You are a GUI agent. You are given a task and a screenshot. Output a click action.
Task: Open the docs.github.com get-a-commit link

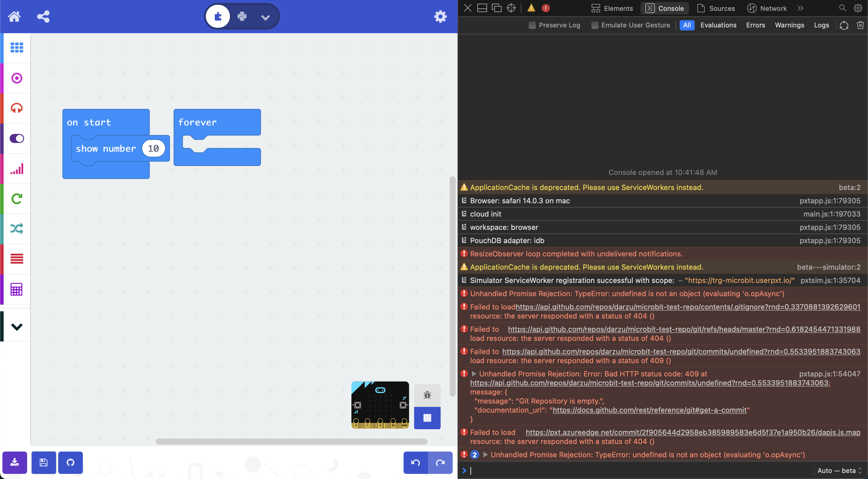pos(649,410)
